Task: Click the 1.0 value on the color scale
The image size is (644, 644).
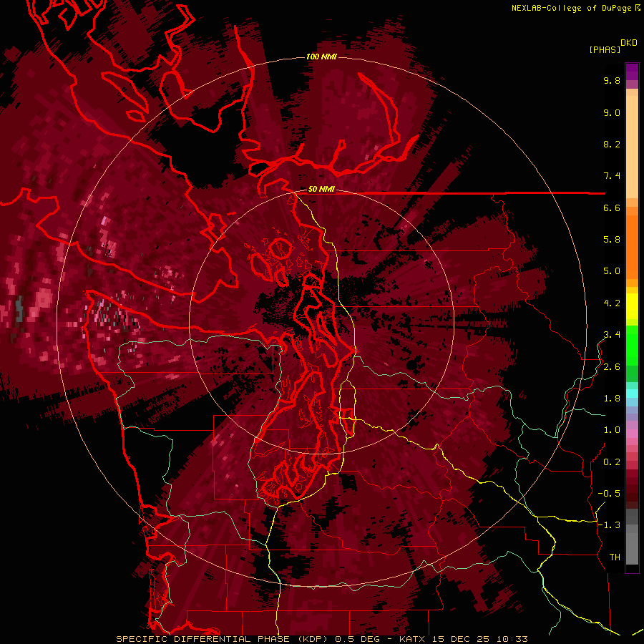Action: [x=612, y=430]
